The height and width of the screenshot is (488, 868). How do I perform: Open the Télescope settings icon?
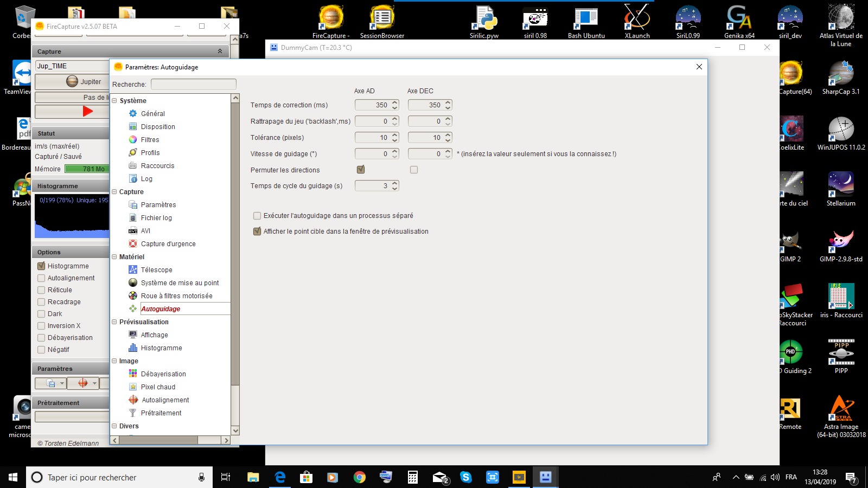(x=133, y=269)
